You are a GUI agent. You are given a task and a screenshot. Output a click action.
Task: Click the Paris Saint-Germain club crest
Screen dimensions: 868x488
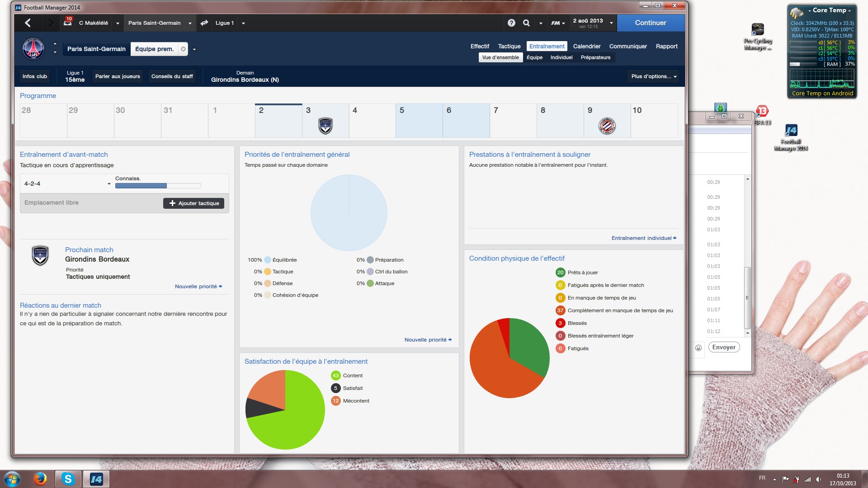tap(33, 49)
